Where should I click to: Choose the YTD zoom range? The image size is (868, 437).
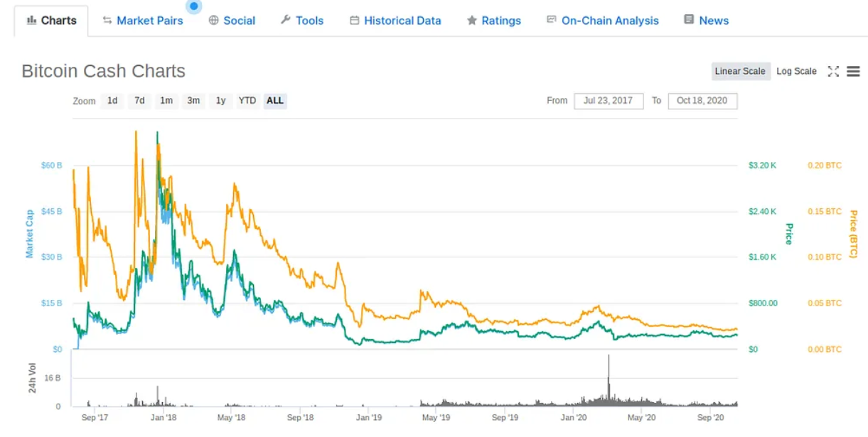tap(247, 101)
